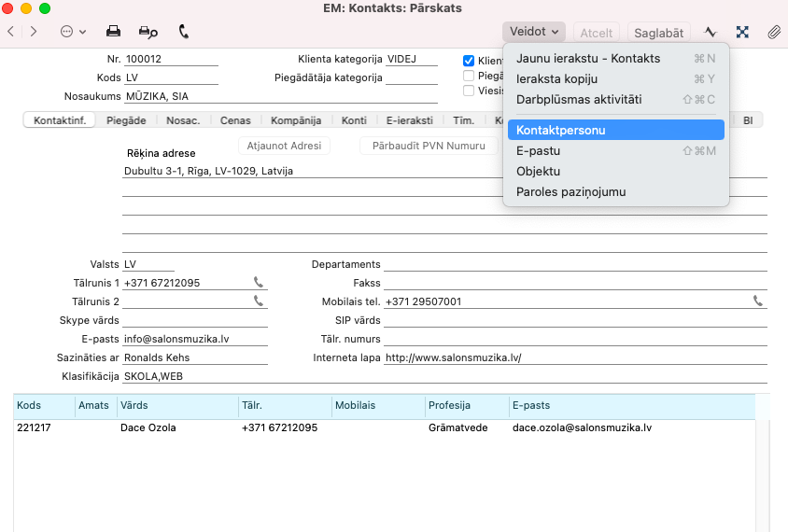Click the Atjaunot Adresi button

(284, 146)
